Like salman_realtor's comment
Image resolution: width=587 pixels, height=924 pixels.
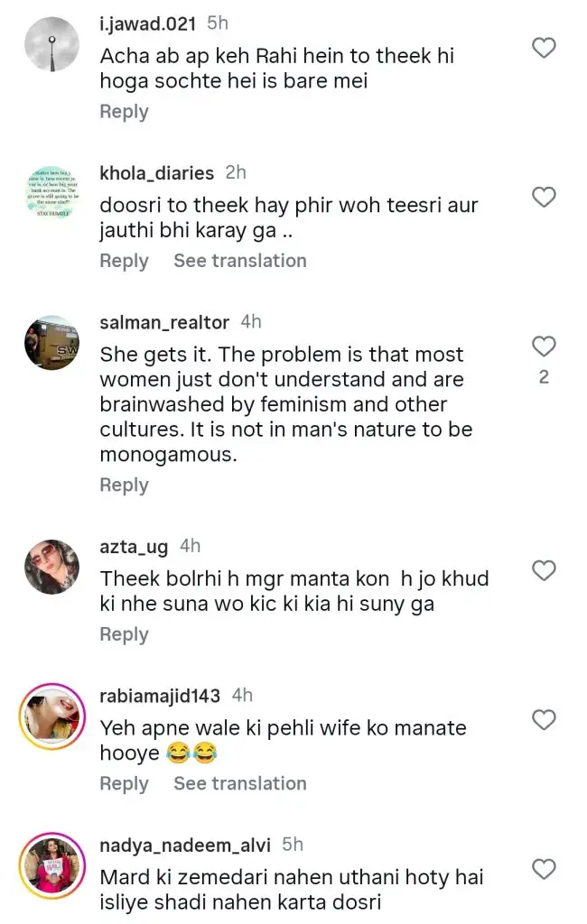544,346
